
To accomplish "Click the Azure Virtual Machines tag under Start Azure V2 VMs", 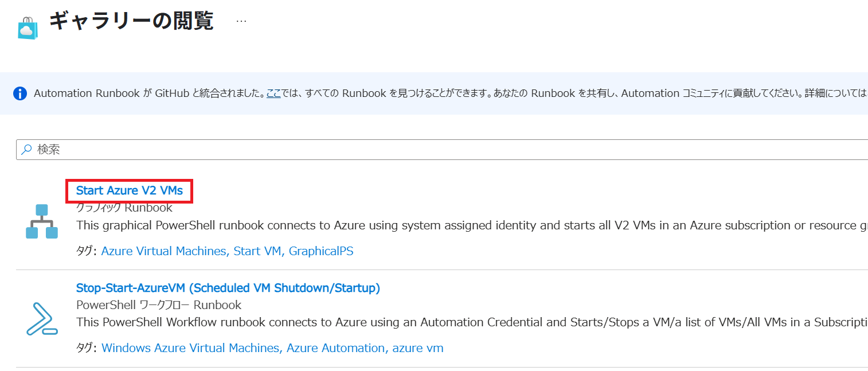I will point(163,251).
